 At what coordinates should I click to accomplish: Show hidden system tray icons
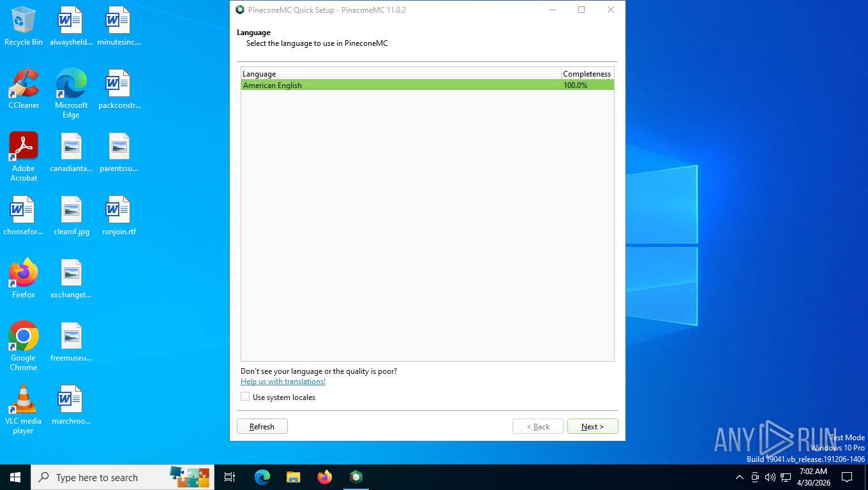tap(740, 477)
